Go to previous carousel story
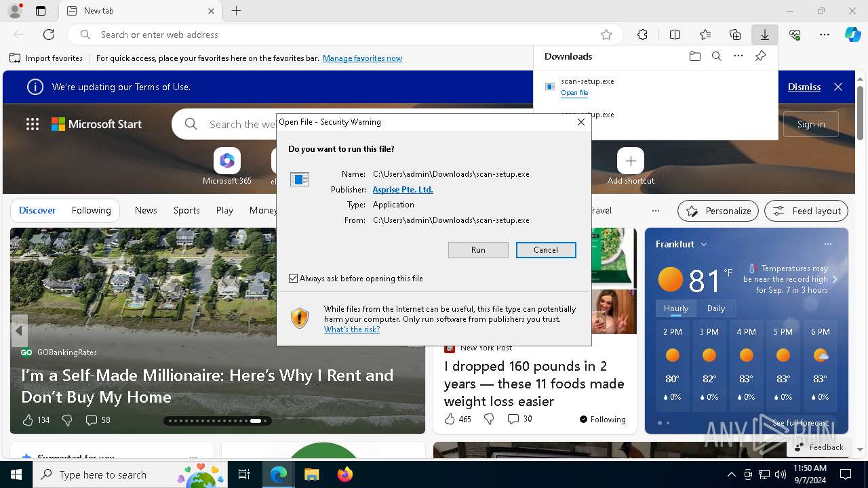The image size is (868, 488). click(x=19, y=331)
